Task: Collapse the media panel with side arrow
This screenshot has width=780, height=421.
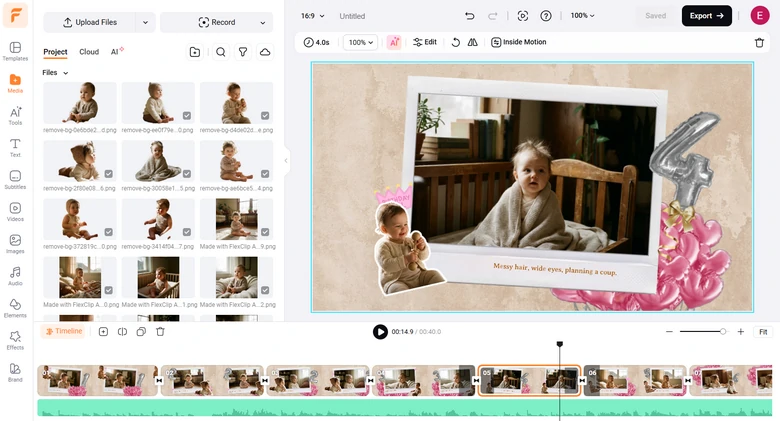Action: (x=286, y=161)
